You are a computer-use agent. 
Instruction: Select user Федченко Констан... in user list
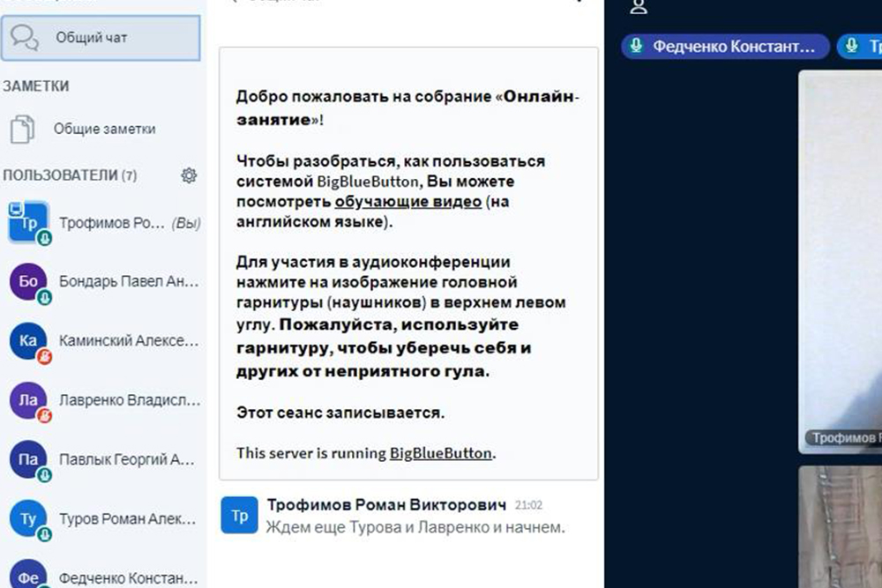click(127, 577)
